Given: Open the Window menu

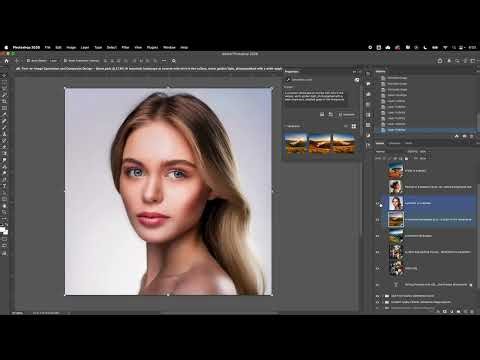Looking at the screenshot, I should click(x=169, y=47).
